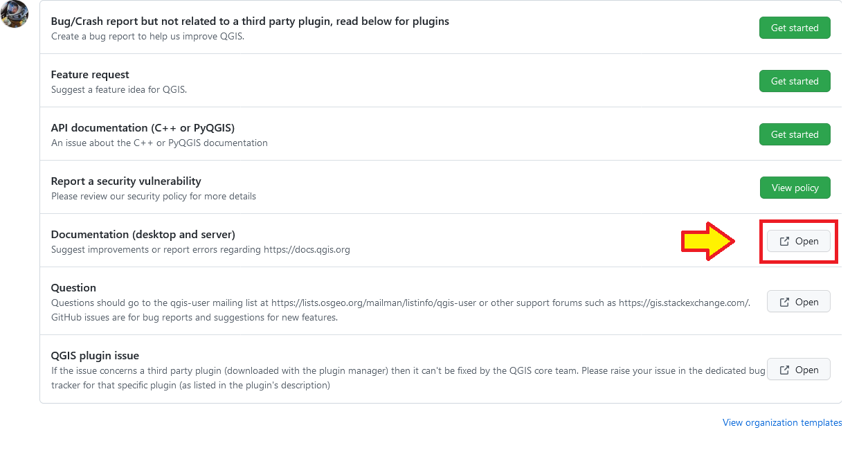Screen dimensions: 868x450
Task: Open the QGIS plugin issue template
Action: tap(798, 369)
